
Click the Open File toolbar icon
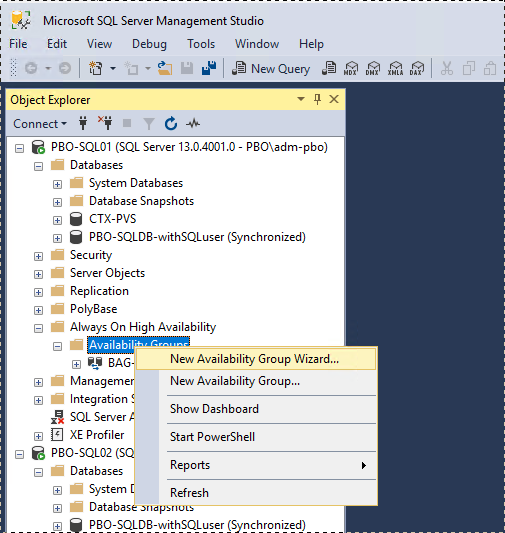[165, 68]
